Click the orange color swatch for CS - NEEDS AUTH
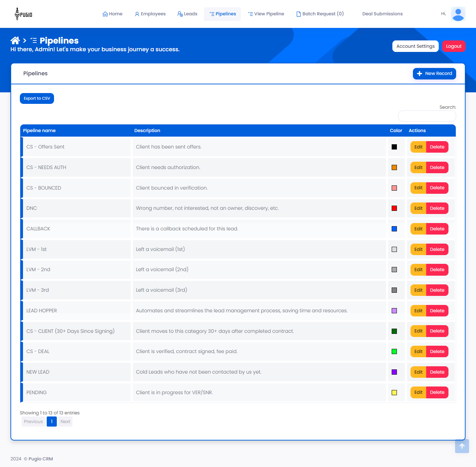 click(394, 167)
